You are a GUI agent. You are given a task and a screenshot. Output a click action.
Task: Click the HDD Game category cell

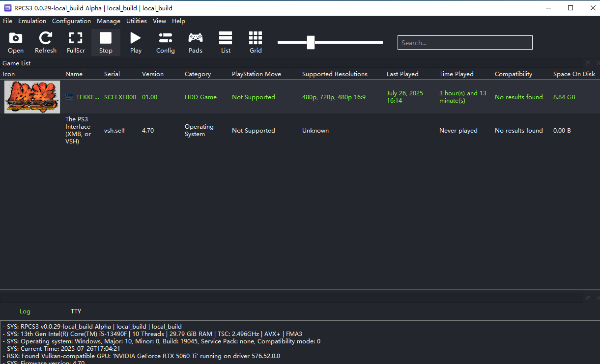click(x=201, y=97)
